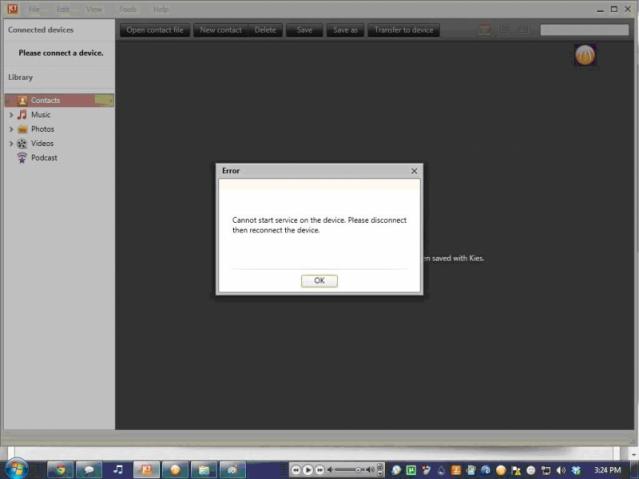639x479 pixels.
Task: Click the Open contact file button
Action: click(155, 30)
